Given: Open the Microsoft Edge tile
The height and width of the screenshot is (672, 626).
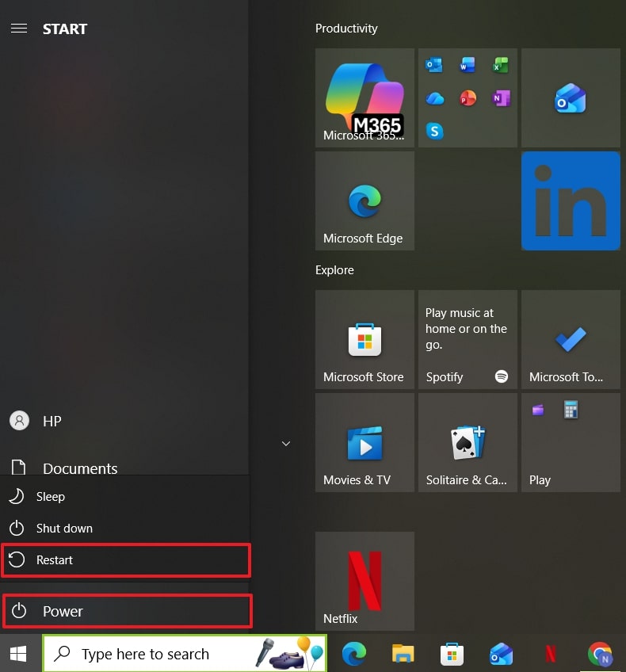Looking at the screenshot, I should tap(365, 200).
